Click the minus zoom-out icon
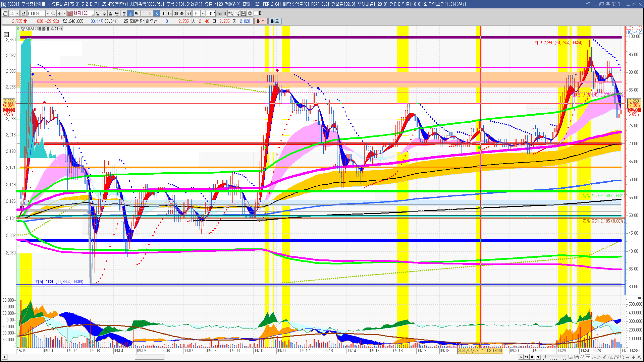 pyautogui.click(x=628, y=357)
